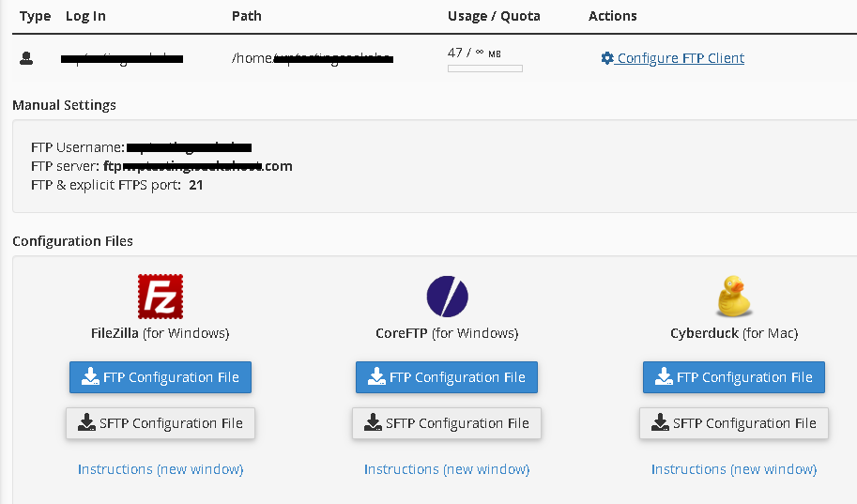
Task: Click the 47 / ∞ MB usage text
Action: 474,53
